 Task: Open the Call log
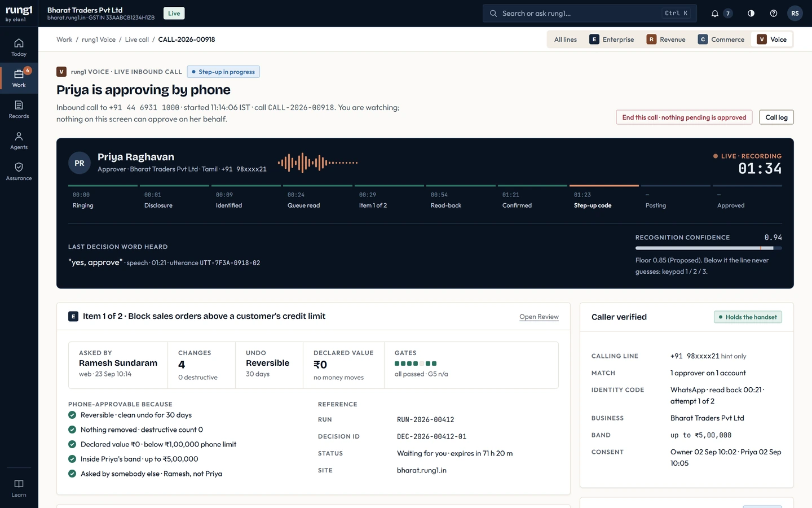(x=776, y=117)
